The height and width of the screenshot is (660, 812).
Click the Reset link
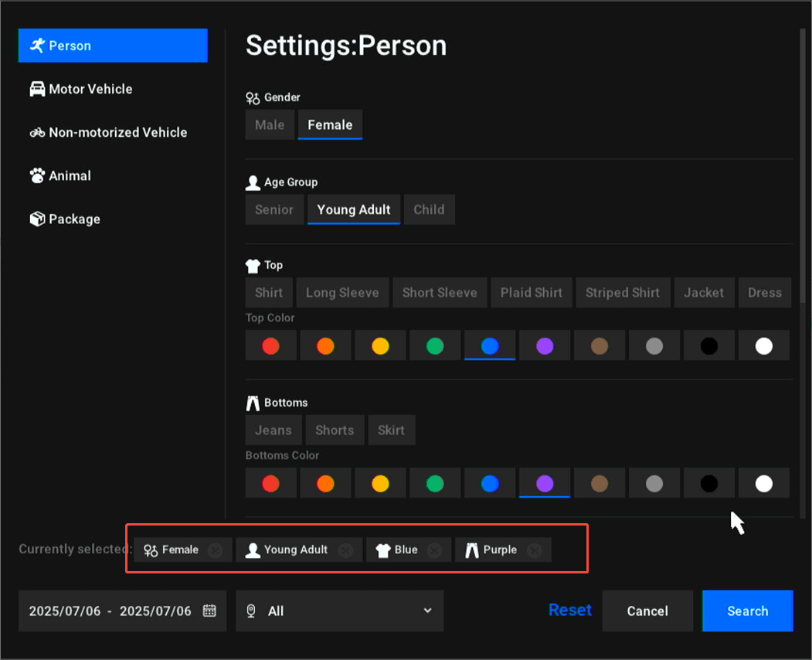[x=569, y=610]
